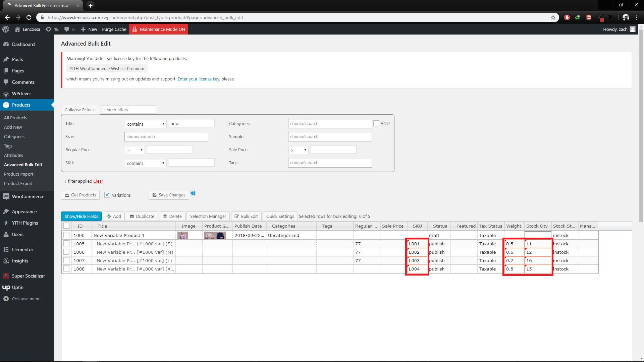This screenshot has height=362, width=644.
Task: Bookmark page with the star icon
Action: 553,17
